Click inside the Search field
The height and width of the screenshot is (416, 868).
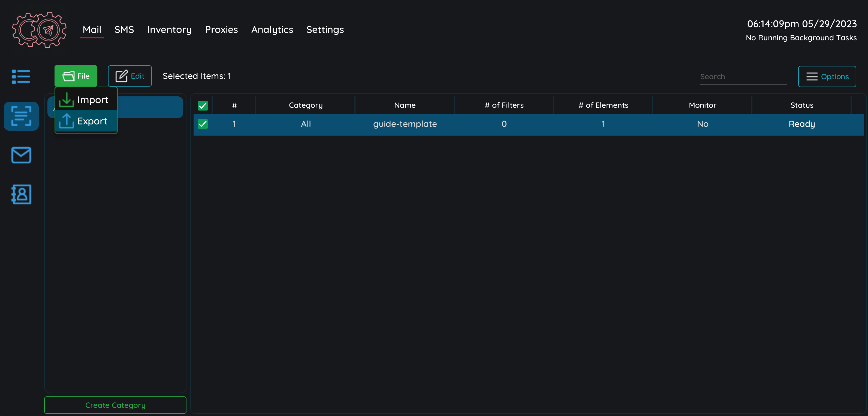(x=743, y=77)
